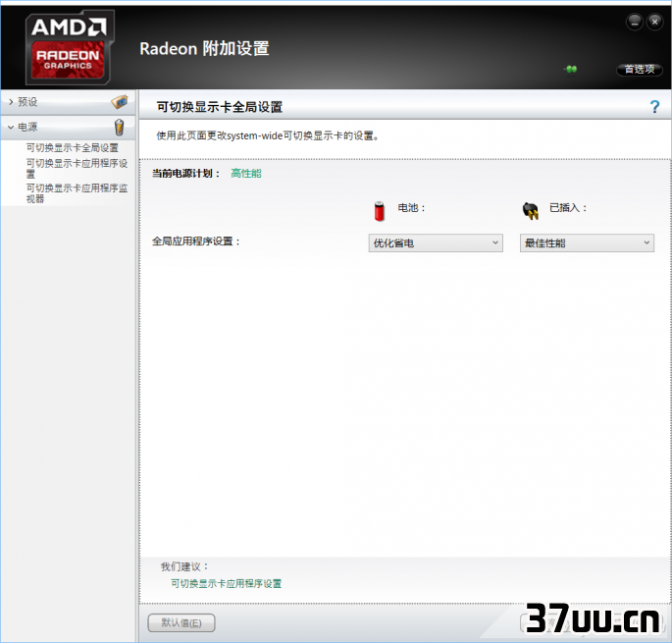Select 可切换显示卡应用程序监视器 in sidebar
Image resolution: width=672 pixels, height=643 pixels.
pyautogui.click(x=77, y=193)
